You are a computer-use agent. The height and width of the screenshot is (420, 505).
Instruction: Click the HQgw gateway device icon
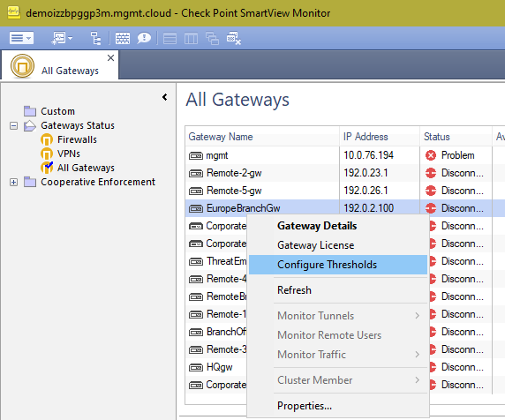[x=196, y=367]
